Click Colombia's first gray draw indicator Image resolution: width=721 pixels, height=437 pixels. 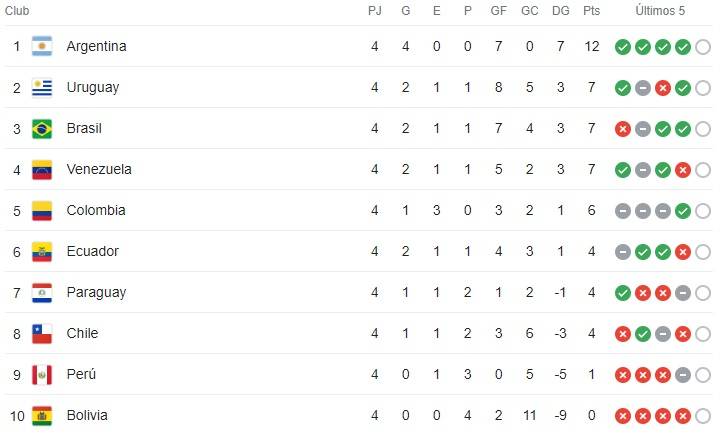point(623,210)
